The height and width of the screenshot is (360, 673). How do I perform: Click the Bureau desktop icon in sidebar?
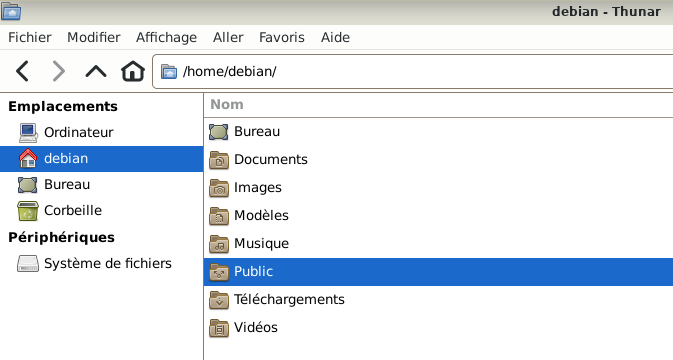coord(27,185)
